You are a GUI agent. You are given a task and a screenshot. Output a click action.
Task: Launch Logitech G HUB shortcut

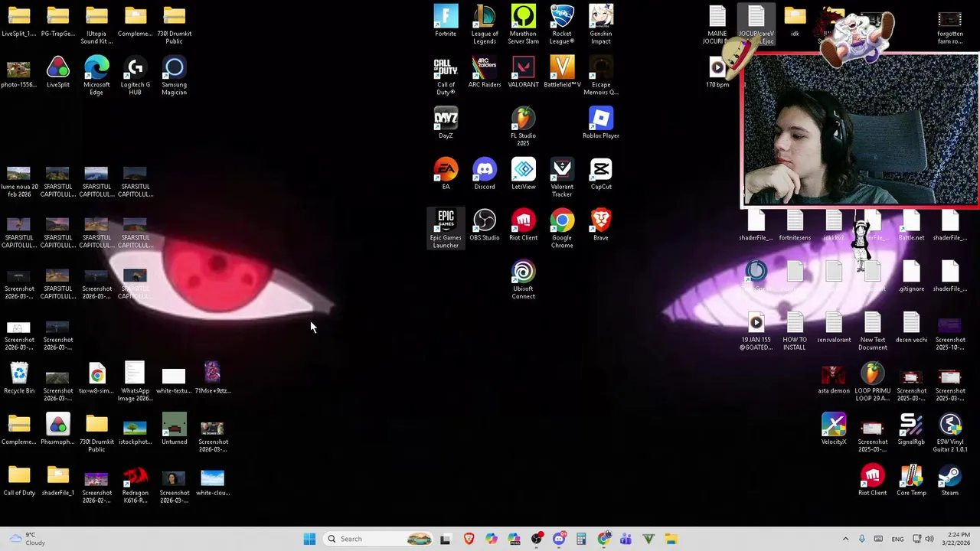pyautogui.click(x=136, y=75)
